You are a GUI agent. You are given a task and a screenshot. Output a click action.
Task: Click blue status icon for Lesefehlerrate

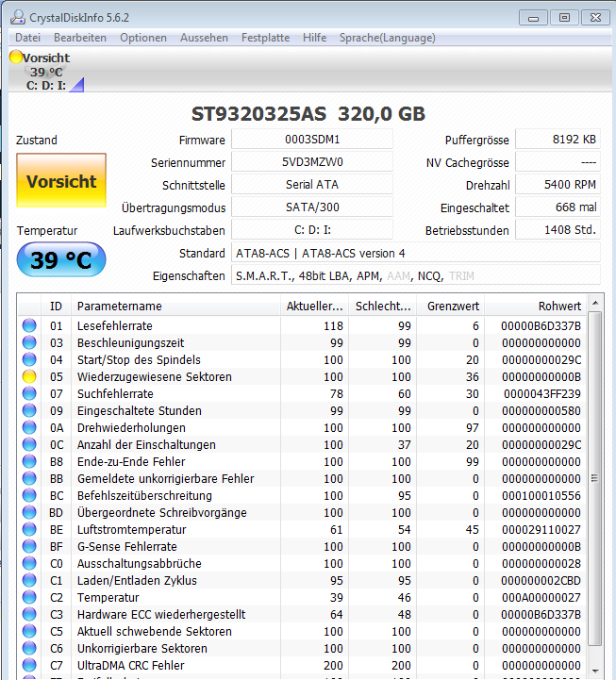(x=29, y=325)
